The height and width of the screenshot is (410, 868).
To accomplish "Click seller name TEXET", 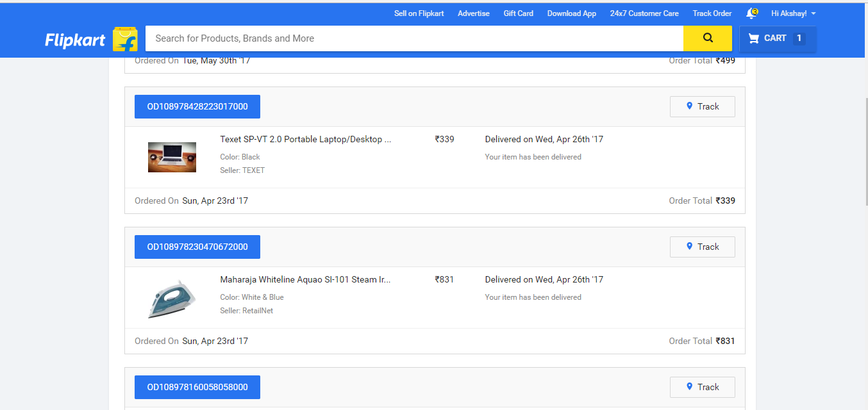I will pyautogui.click(x=253, y=170).
